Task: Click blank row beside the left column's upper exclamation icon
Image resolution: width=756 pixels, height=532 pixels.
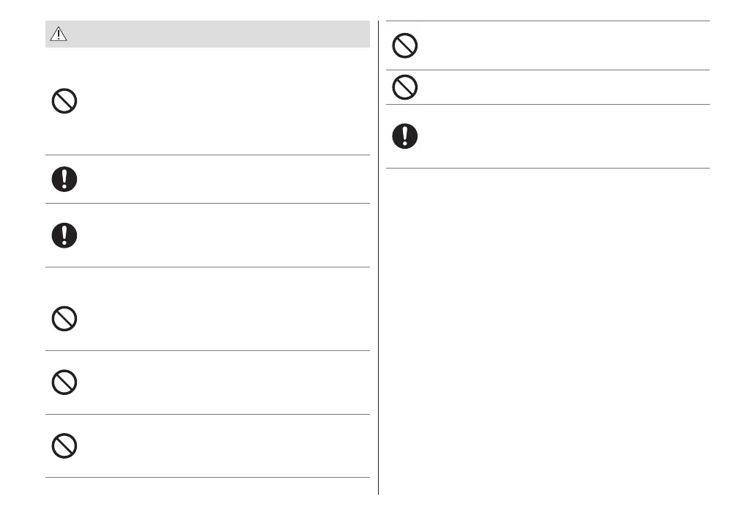Action: [220, 179]
